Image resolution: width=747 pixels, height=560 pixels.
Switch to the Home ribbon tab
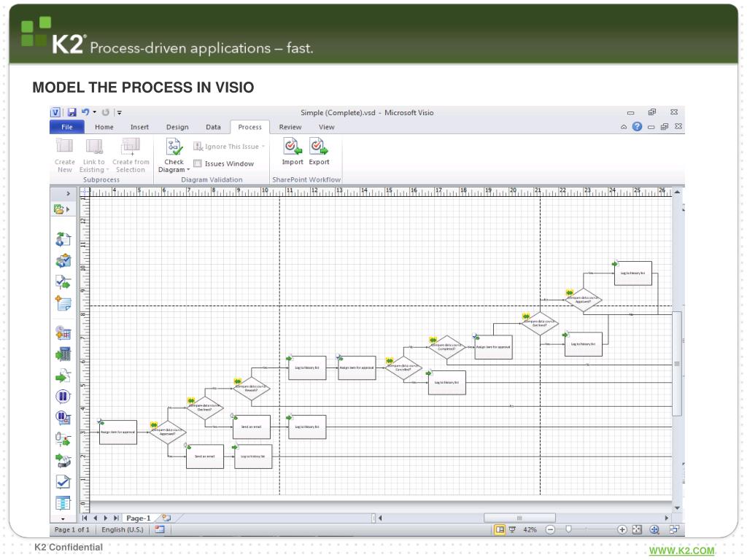click(x=104, y=127)
